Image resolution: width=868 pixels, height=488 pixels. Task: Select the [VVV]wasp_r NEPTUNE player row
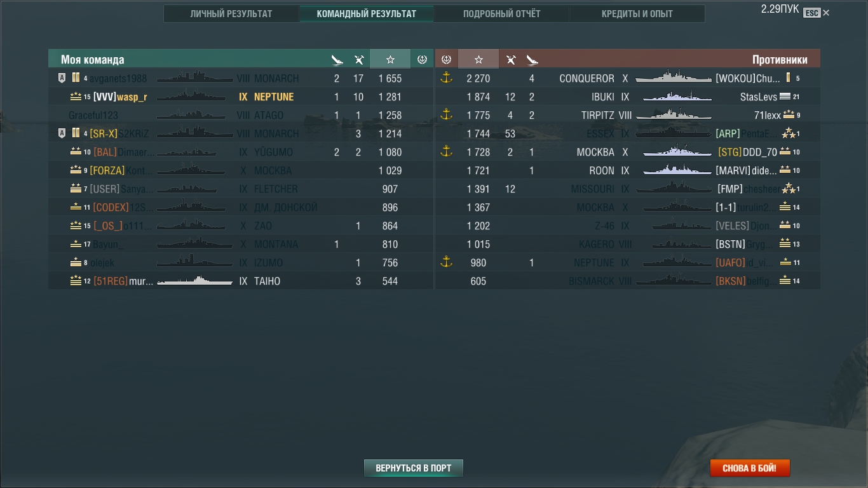click(x=241, y=97)
